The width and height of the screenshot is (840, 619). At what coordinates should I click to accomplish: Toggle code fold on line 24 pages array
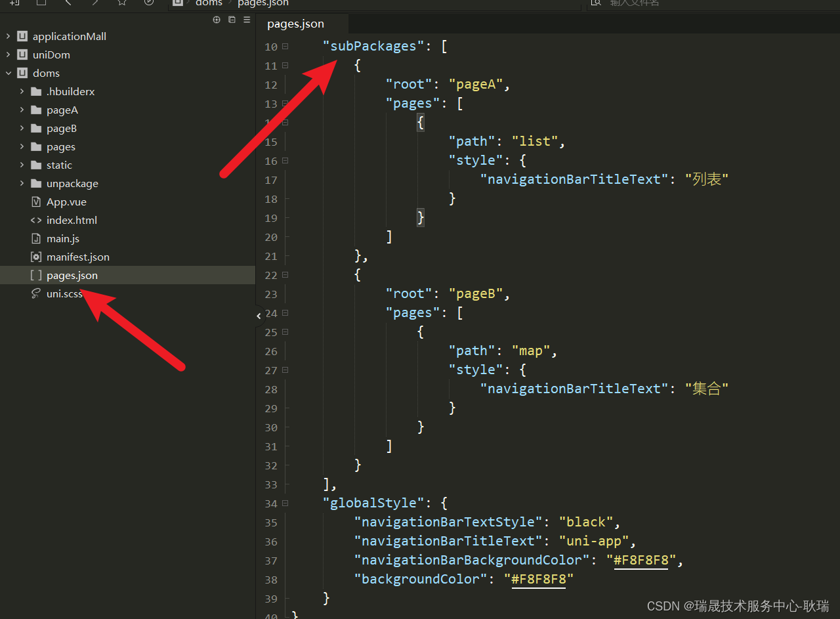click(285, 313)
